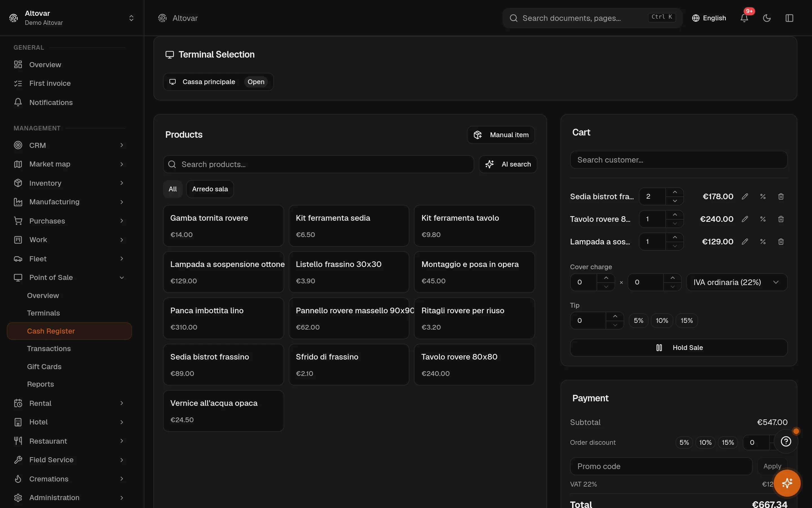The height and width of the screenshot is (508, 812).
Task: Select the Cassa principale terminal
Action: [x=218, y=82]
